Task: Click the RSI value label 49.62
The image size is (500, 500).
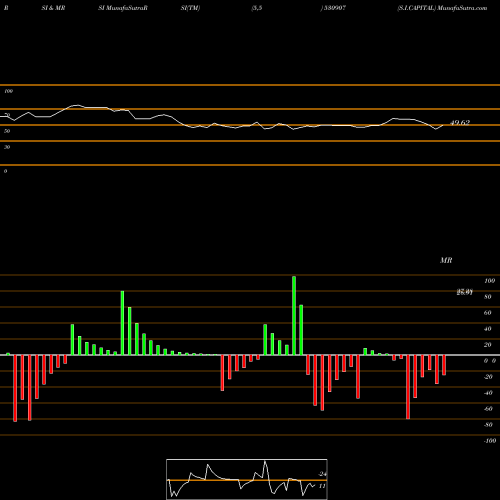Action: coord(460,122)
